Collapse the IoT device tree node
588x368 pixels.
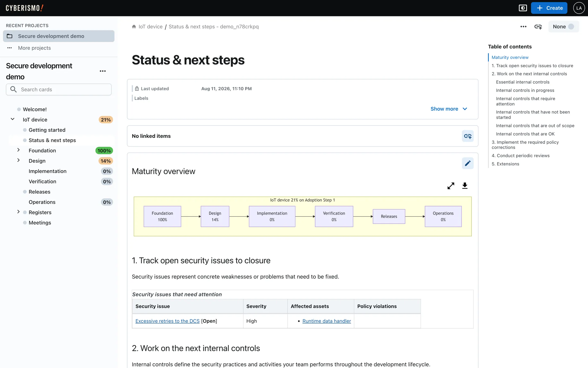point(13,119)
